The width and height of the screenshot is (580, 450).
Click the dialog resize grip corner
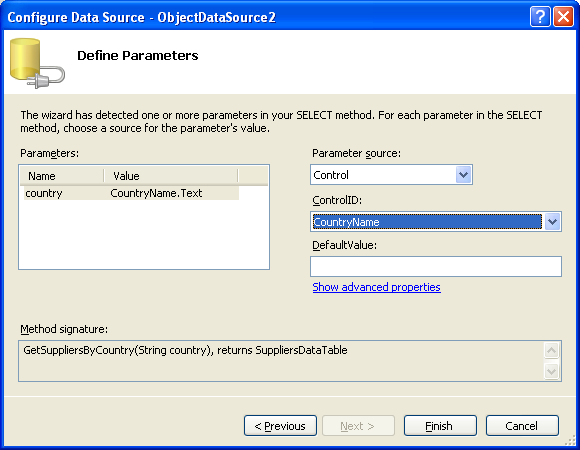[x=570, y=440]
